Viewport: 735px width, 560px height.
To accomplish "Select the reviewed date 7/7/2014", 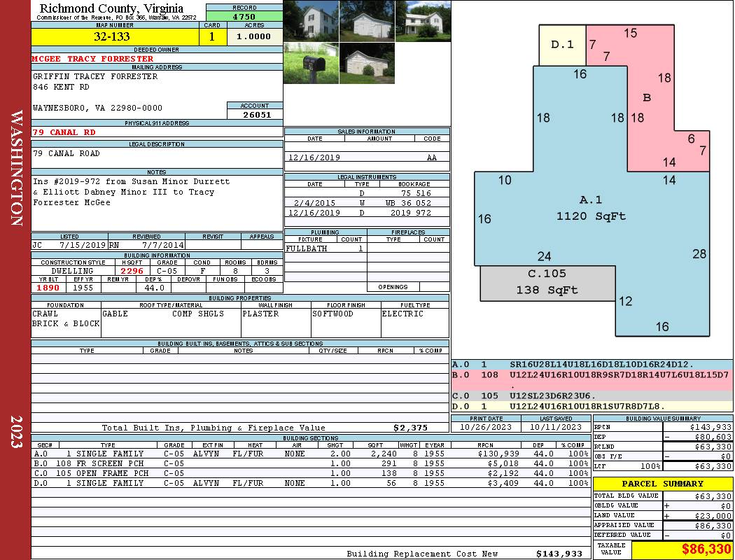I will coord(162,245).
